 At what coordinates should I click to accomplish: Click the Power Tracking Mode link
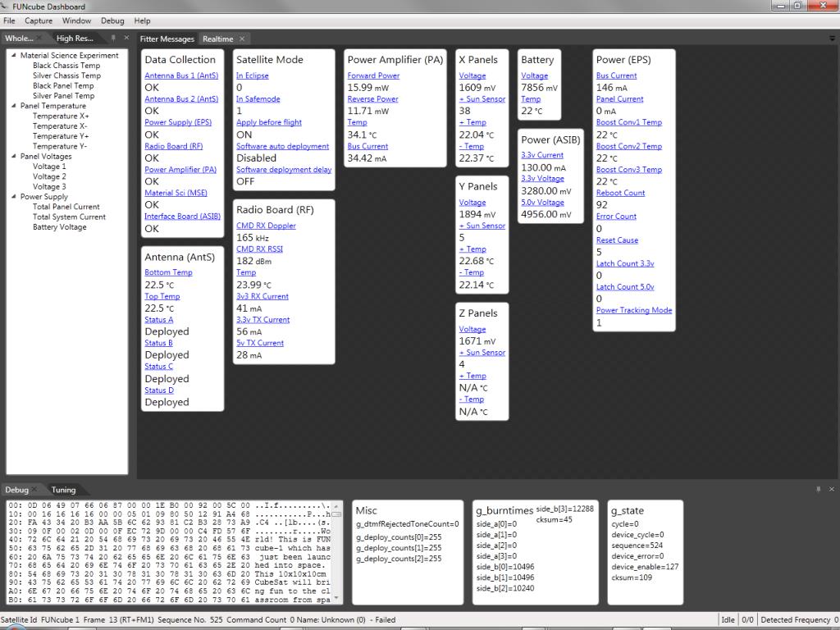click(634, 310)
